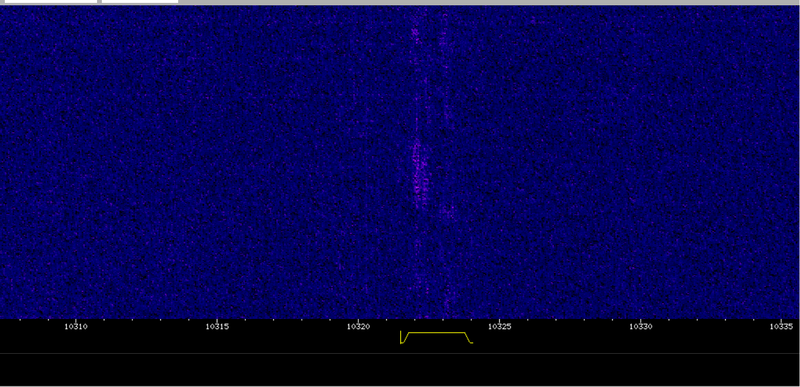Select the 10320 frequency marker
This screenshot has height=387, width=800.
pyautogui.click(x=358, y=326)
